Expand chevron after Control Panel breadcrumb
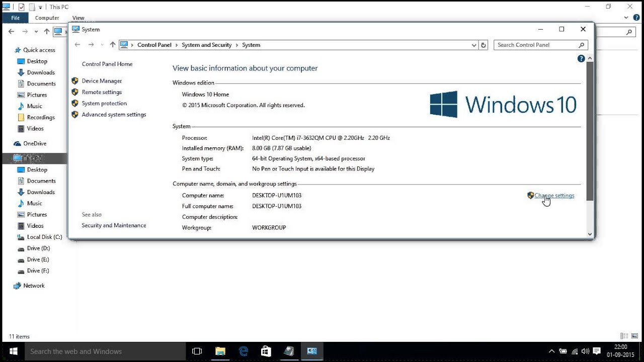 coord(177,45)
